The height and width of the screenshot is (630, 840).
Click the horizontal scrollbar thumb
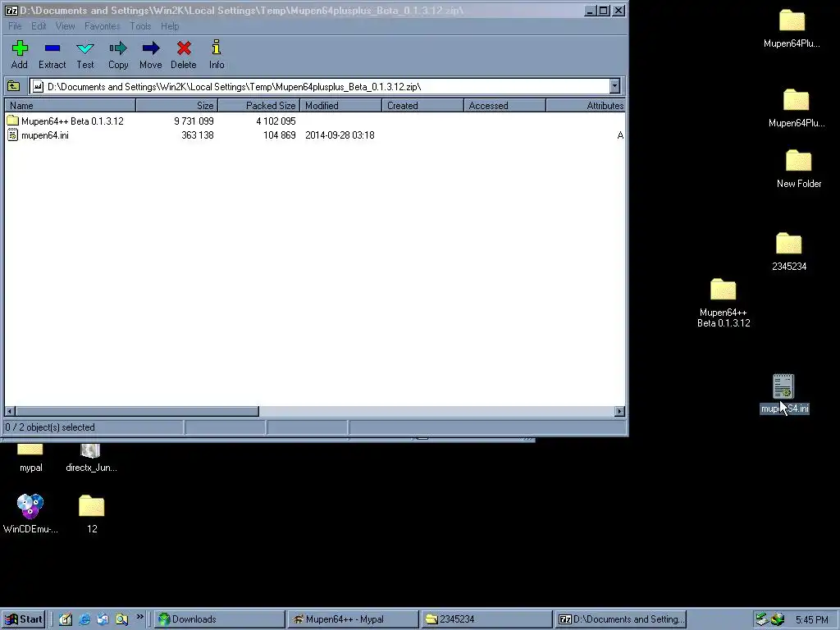tap(137, 411)
